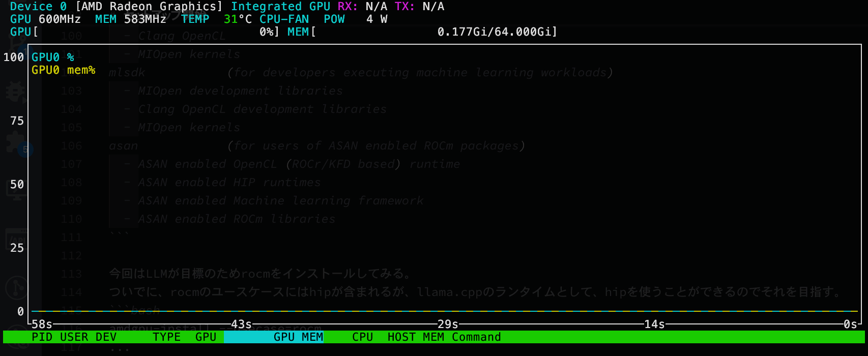Click '- ASAN enabled ROCm libraries' in background editor
This screenshot has height=356, width=868.
[x=230, y=219]
